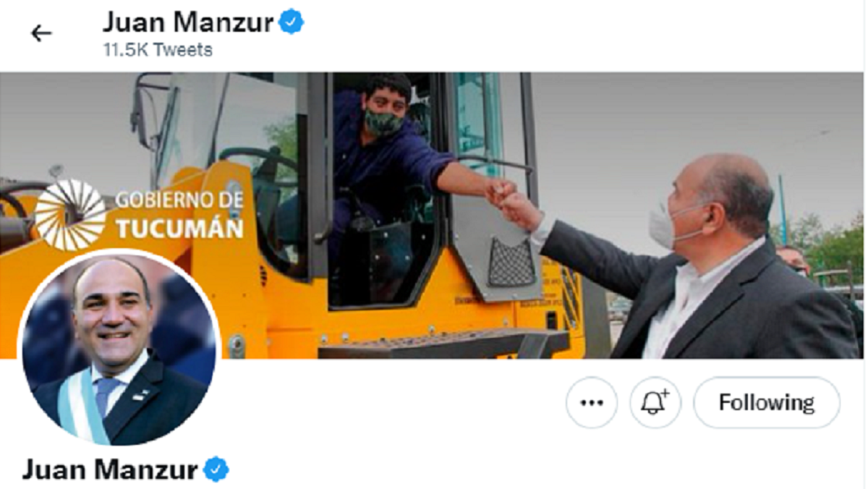The width and height of the screenshot is (868, 489).
Task: Open the profile banner header photo
Action: (x=433, y=215)
